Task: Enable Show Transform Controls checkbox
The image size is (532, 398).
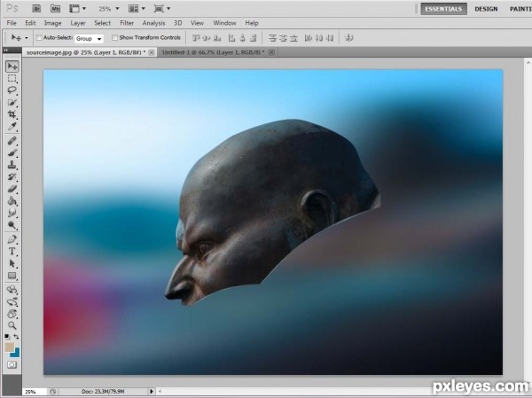Action: click(114, 37)
